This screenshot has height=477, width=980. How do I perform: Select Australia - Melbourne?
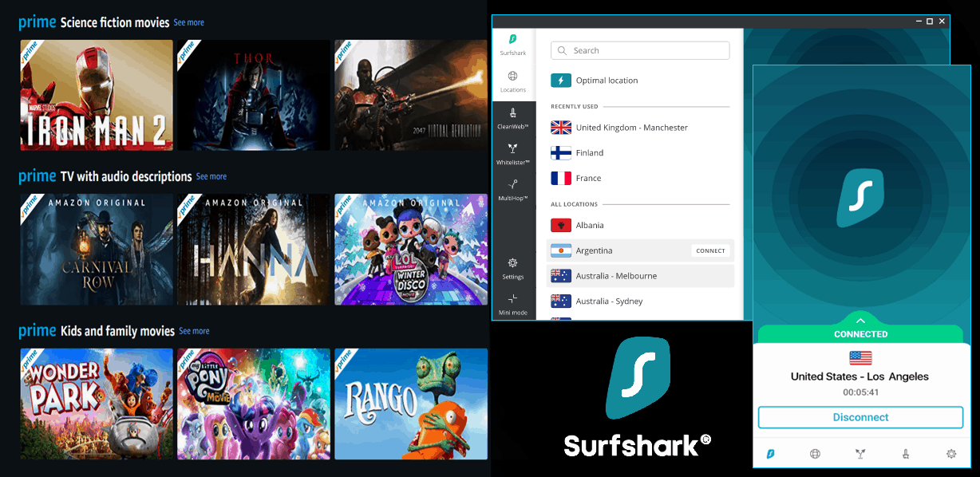point(640,276)
